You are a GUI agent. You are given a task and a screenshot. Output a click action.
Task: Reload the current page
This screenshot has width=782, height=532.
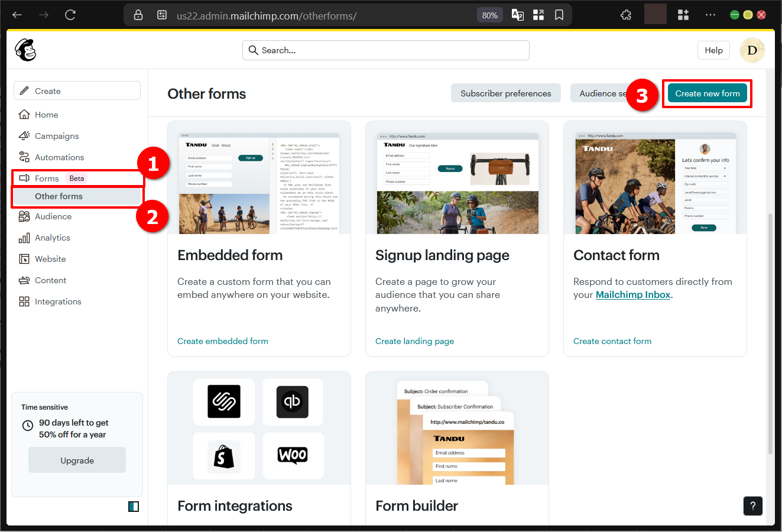[70, 15]
